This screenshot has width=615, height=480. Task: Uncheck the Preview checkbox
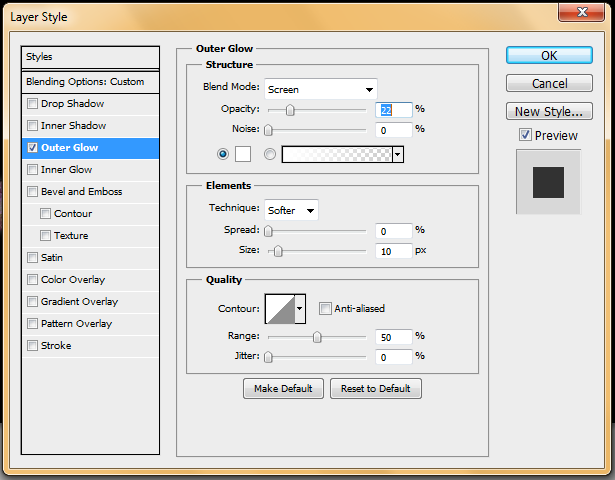[526, 135]
